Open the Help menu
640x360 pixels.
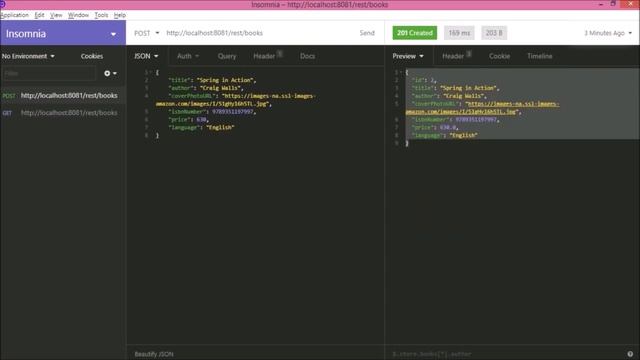120,15
